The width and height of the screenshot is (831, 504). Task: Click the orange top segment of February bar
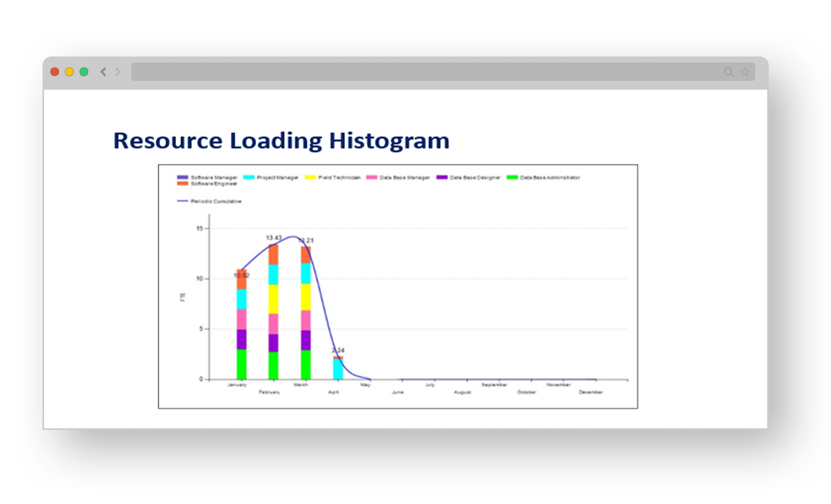point(273,255)
